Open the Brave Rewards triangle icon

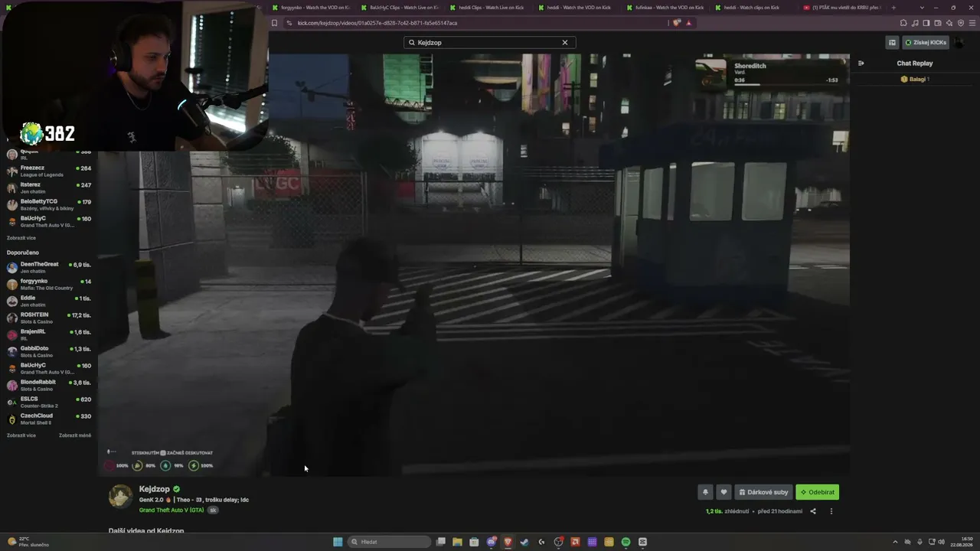coord(688,23)
